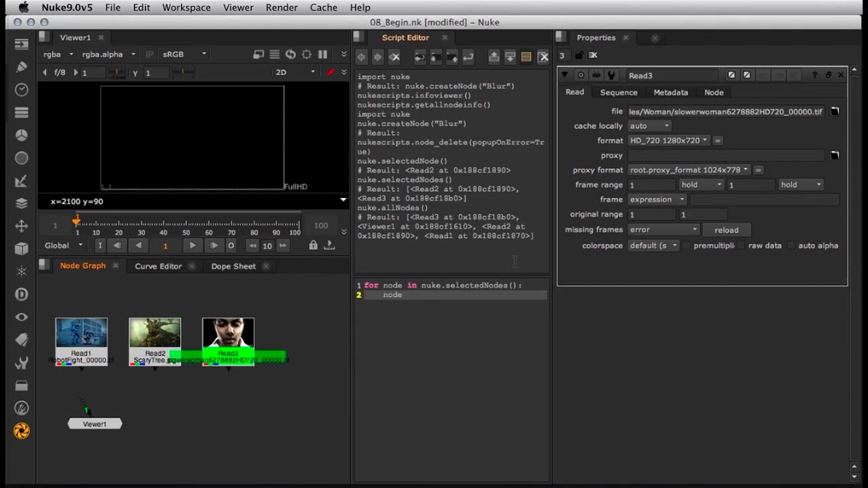Open the Cache menu
The height and width of the screenshot is (488, 868).
[323, 8]
